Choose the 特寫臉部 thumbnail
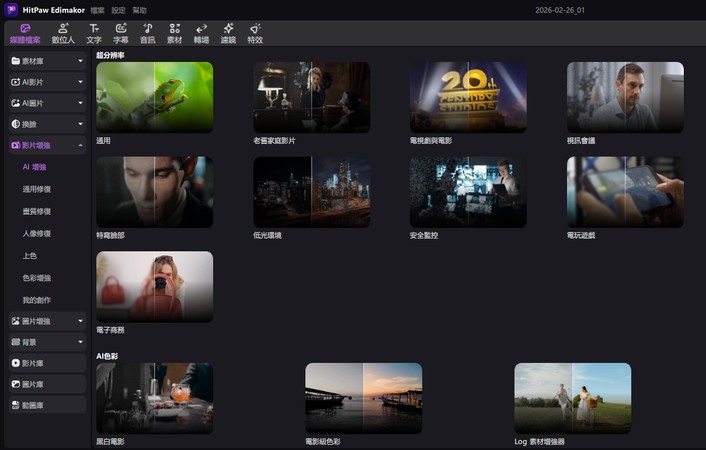 (x=154, y=192)
